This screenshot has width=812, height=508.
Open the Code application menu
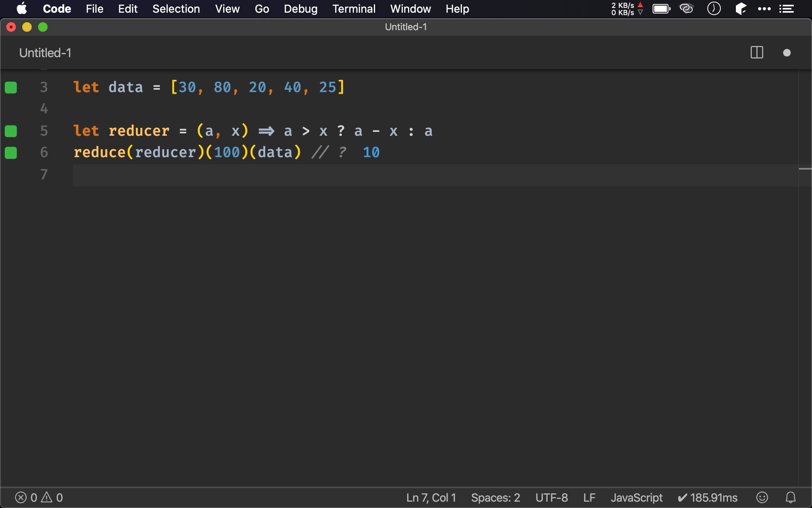pyautogui.click(x=57, y=9)
